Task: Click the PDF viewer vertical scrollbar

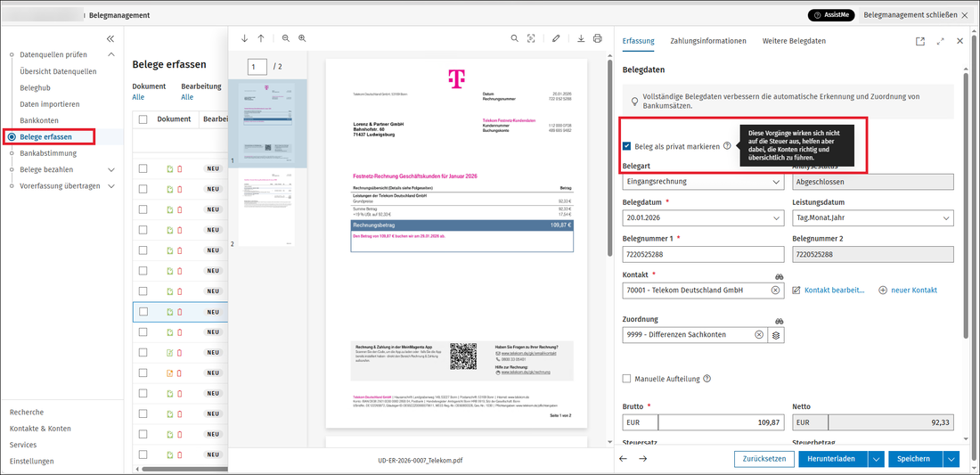Action: tap(609, 158)
